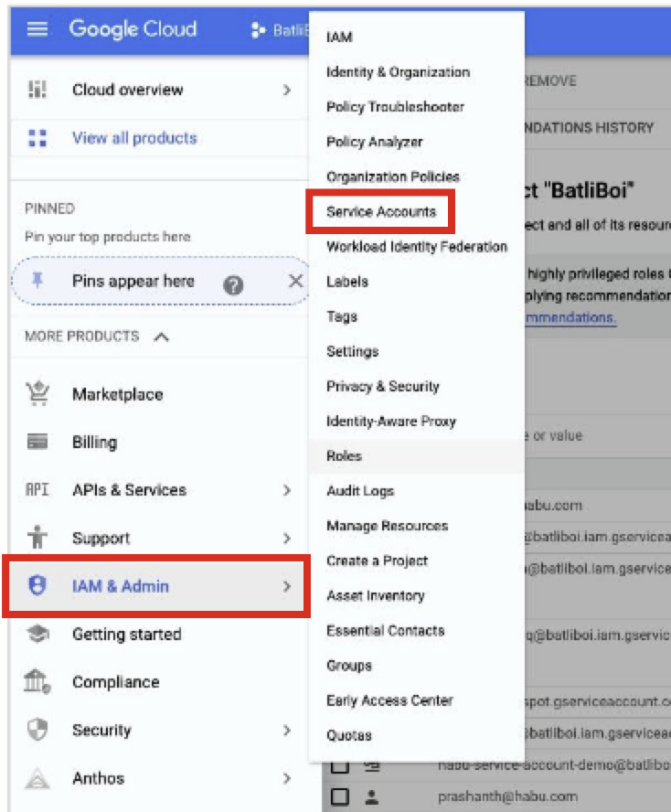Image resolution: width=671 pixels, height=812 pixels.
Task: Click the View all products grid icon
Action: [x=37, y=138]
